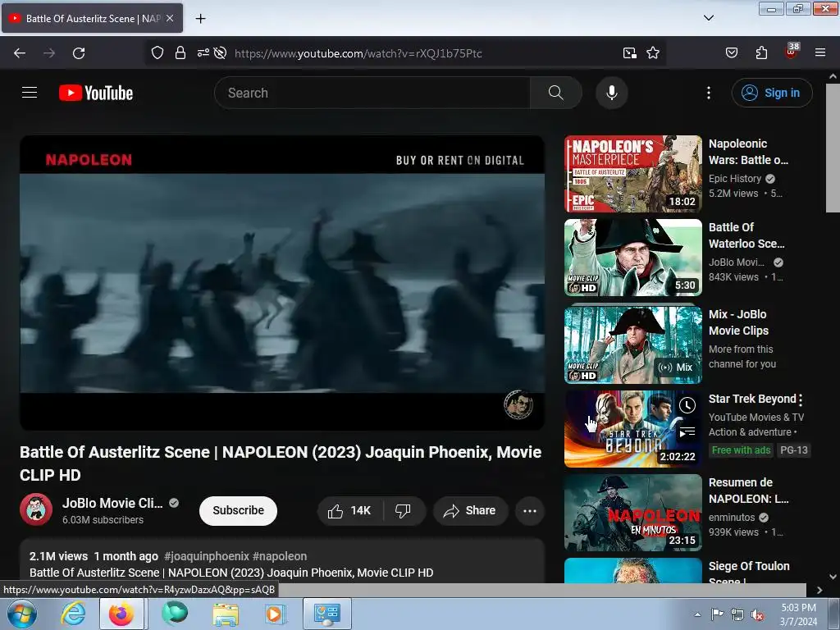The width and height of the screenshot is (840, 630).
Task: Subscribe to JoBlo Movie Clips
Action: (x=239, y=510)
